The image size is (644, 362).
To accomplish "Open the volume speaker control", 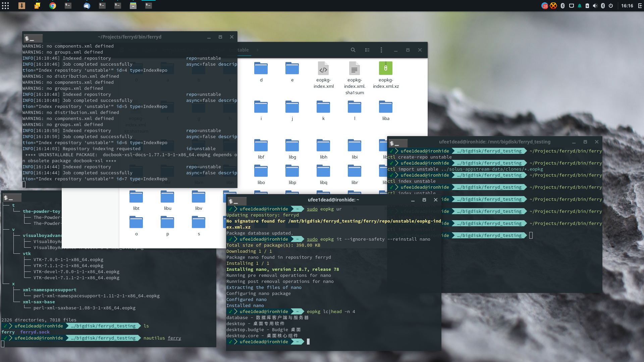I will pyautogui.click(x=595, y=6).
